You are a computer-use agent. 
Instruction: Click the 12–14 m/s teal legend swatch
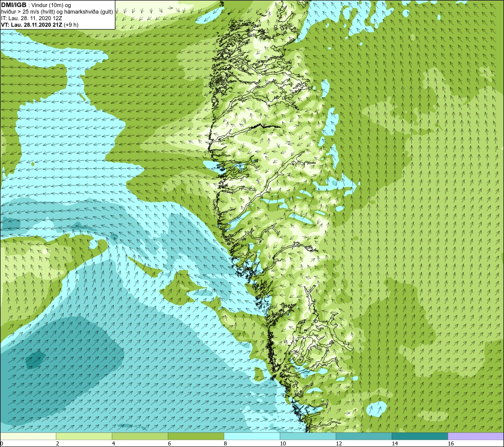click(x=364, y=436)
